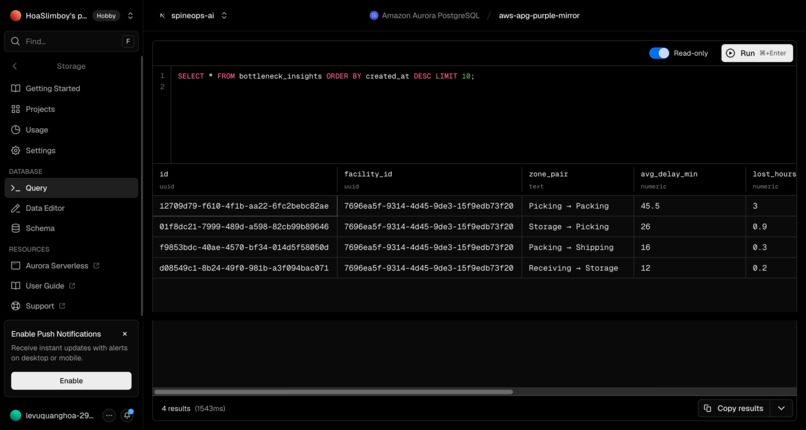Click the Data Editor pencil icon

pyautogui.click(x=16, y=208)
